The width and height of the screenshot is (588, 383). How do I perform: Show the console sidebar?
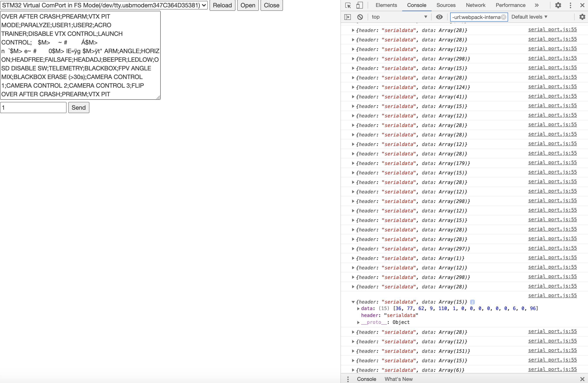click(347, 17)
